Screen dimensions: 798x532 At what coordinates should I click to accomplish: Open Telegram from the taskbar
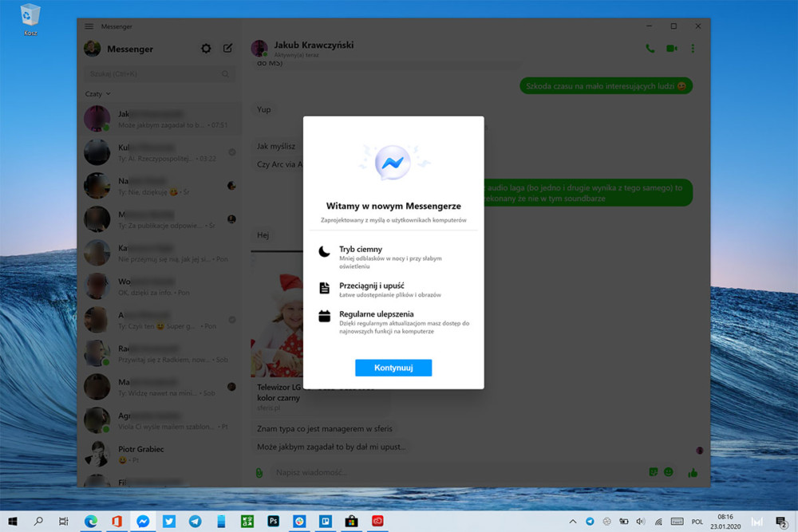195,522
